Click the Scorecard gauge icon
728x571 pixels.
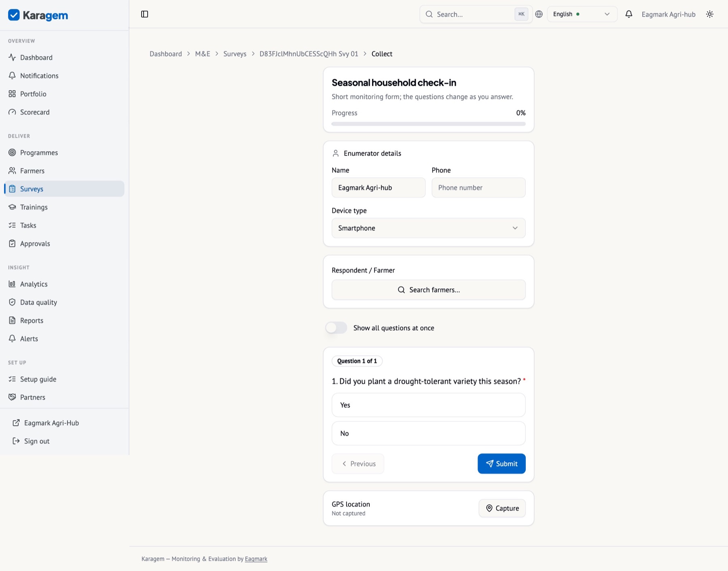pyautogui.click(x=12, y=112)
